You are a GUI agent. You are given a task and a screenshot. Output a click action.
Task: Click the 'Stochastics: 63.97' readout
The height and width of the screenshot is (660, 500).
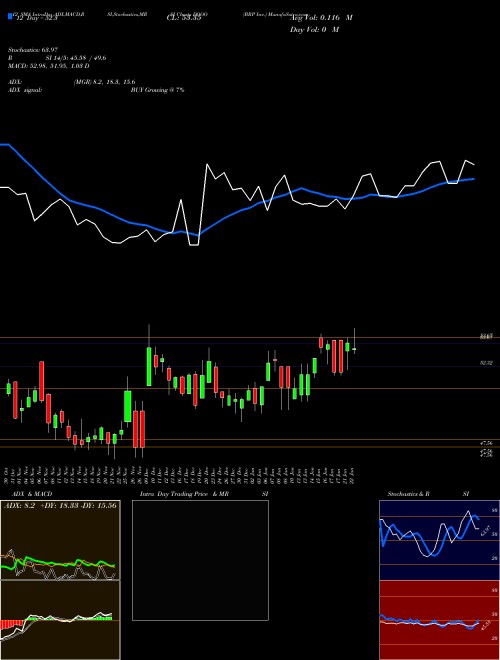[32, 50]
